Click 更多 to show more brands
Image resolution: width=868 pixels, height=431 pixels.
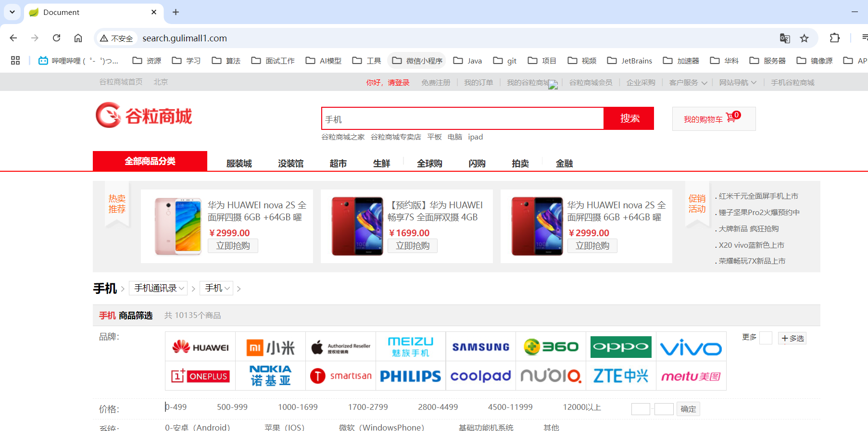click(x=749, y=337)
